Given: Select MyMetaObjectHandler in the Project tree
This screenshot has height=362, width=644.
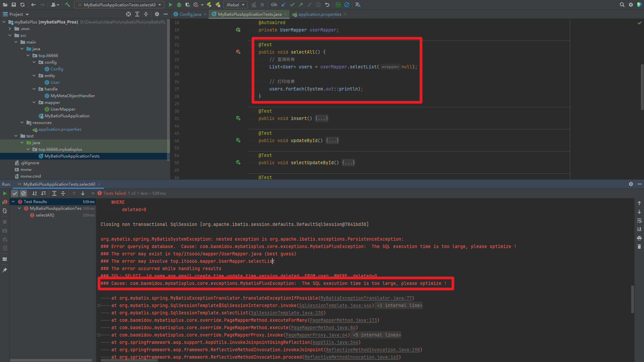Looking at the screenshot, I should 73,96.
